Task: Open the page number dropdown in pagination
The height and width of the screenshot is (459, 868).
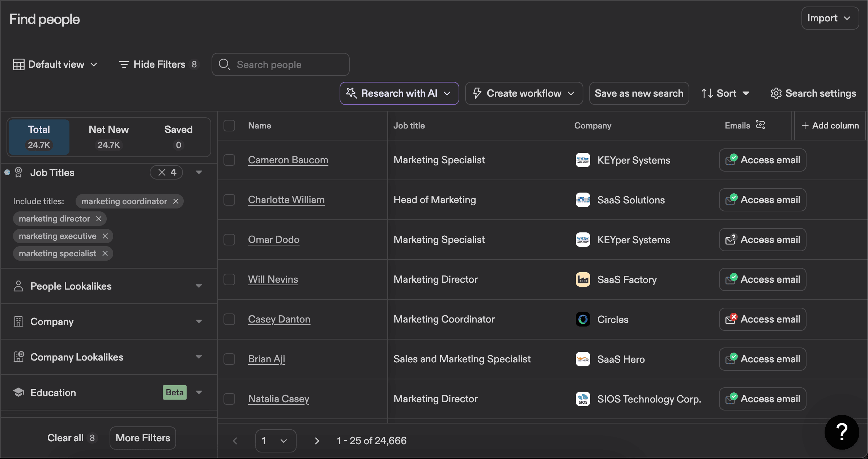Action: [x=276, y=441]
